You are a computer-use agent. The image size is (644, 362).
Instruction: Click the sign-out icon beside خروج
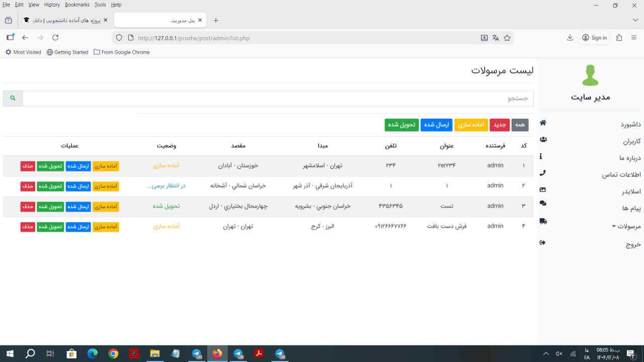click(542, 243)
